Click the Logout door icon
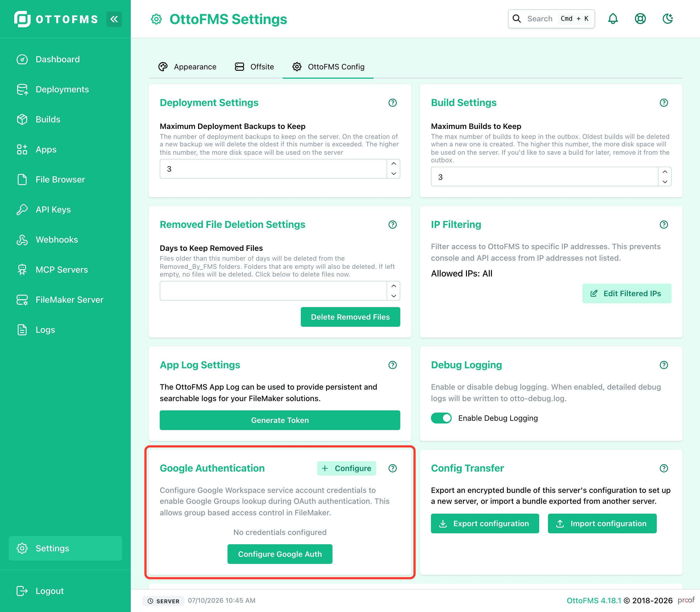The width and height of the screenshot is (700, 612). (x=22, y=591)
